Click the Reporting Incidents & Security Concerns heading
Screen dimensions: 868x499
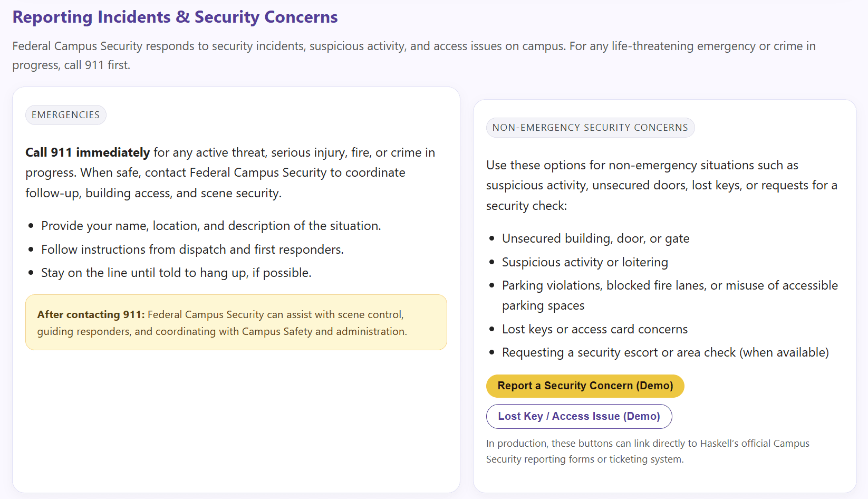(x=175, y=17)
